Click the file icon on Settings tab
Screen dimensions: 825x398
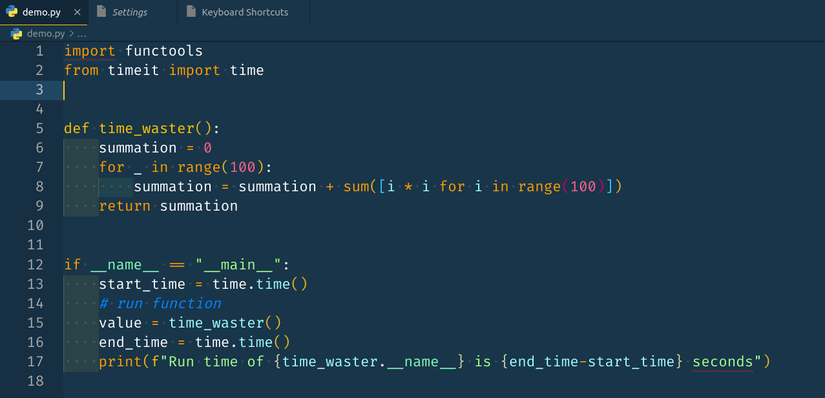[102, 12]
